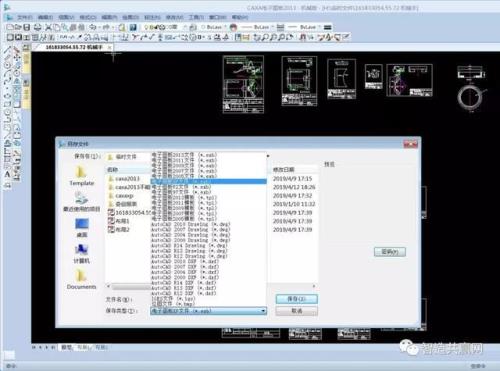Click the Undo arrow in the toolbar
This screenshot has height=371, width=500.
tap(93, 27)
